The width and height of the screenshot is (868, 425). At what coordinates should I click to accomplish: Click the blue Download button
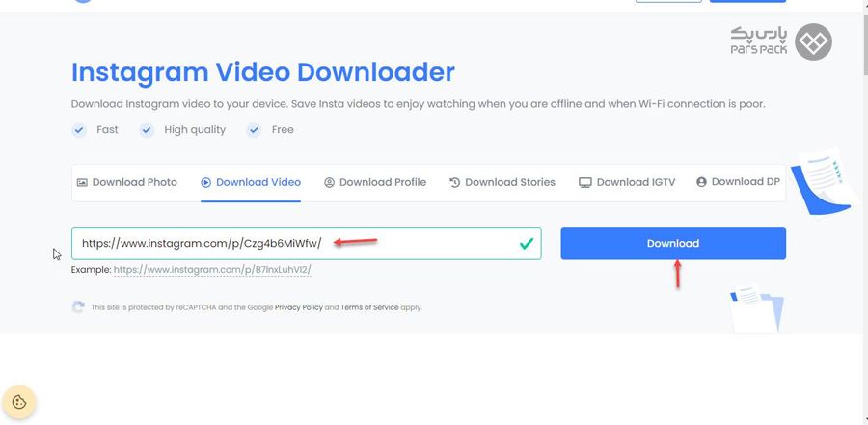(673, 244)
